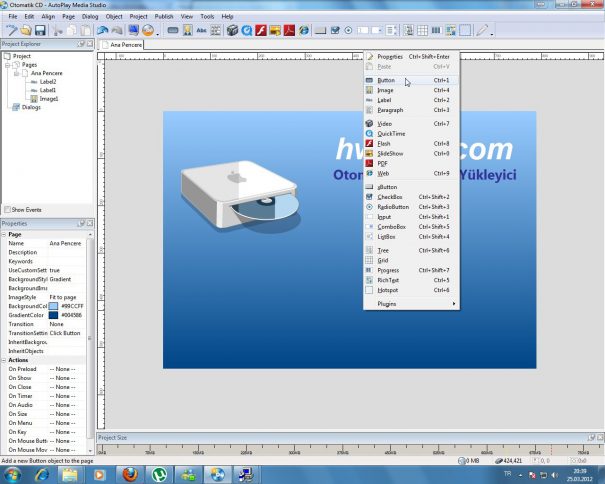Viewport: 605px width, 484px height.
Task: Collapse the Actions section in Properties
Action: (4, 360)
